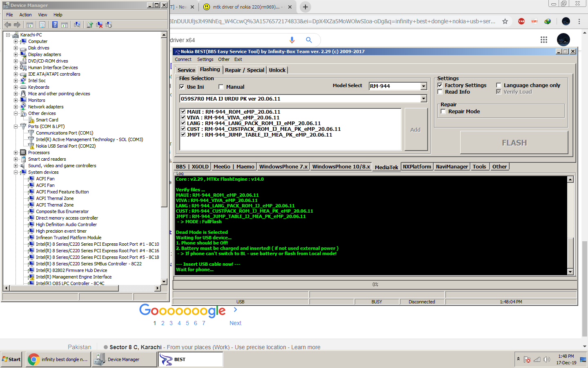Click the Learn more location link
Image resolution: width=588 pixels, height=368 pixels.
[x=306, y=347]
